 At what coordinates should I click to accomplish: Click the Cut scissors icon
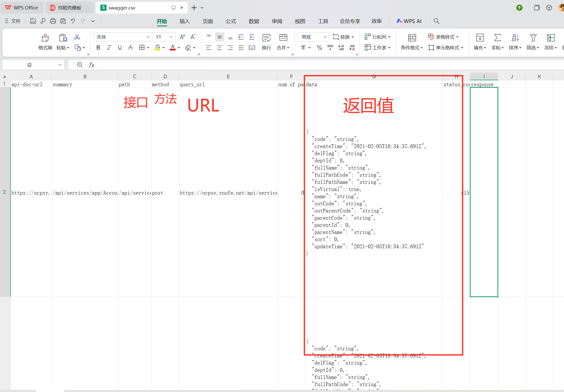77,37
